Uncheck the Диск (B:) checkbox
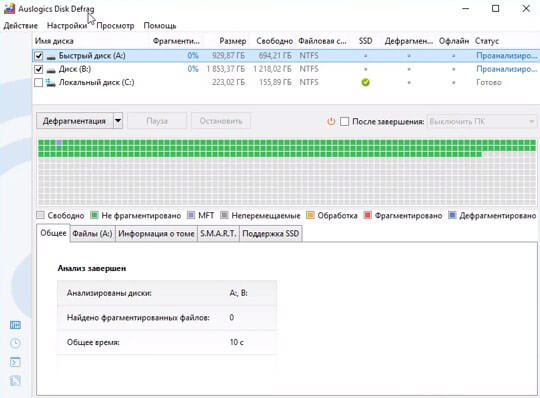The image size is (540, 398). 39,69
